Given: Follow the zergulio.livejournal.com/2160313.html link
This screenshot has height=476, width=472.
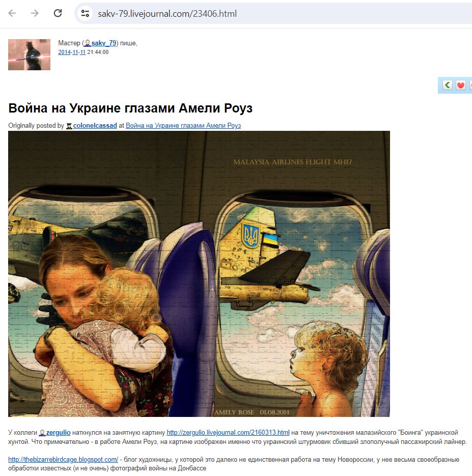Looking at the screenshot, I should tap(228, 433).
